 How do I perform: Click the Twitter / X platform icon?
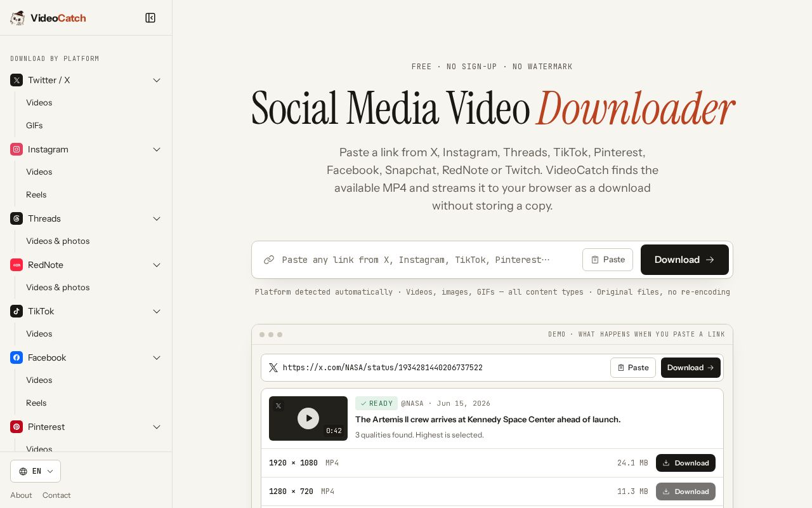16,80
